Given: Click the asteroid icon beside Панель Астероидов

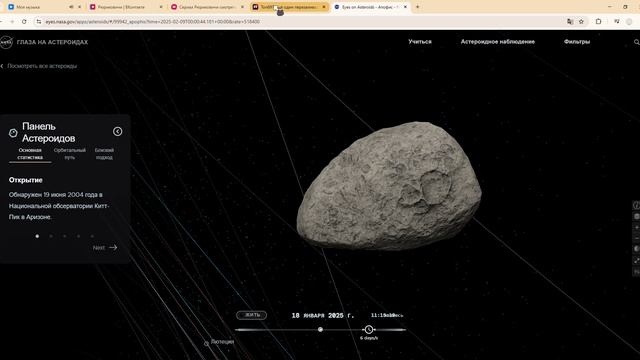Looking at the screenshot, I should [x=13, y=133].
